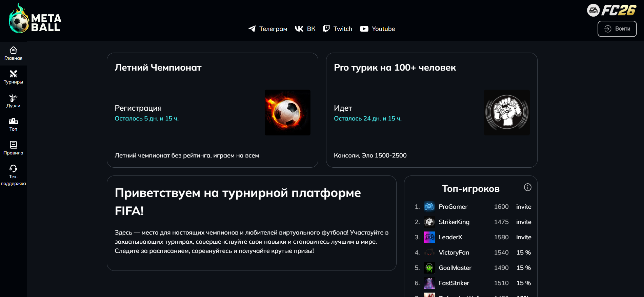The image size is (644, 297).
Task: Open the Telegram link icon
Action: [252, 29]
